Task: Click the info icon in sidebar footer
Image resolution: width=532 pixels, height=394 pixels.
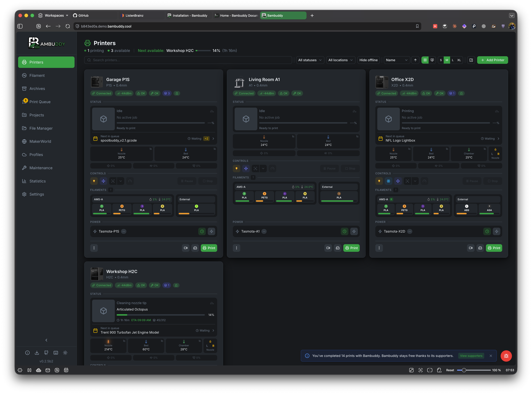Action: 27,353
